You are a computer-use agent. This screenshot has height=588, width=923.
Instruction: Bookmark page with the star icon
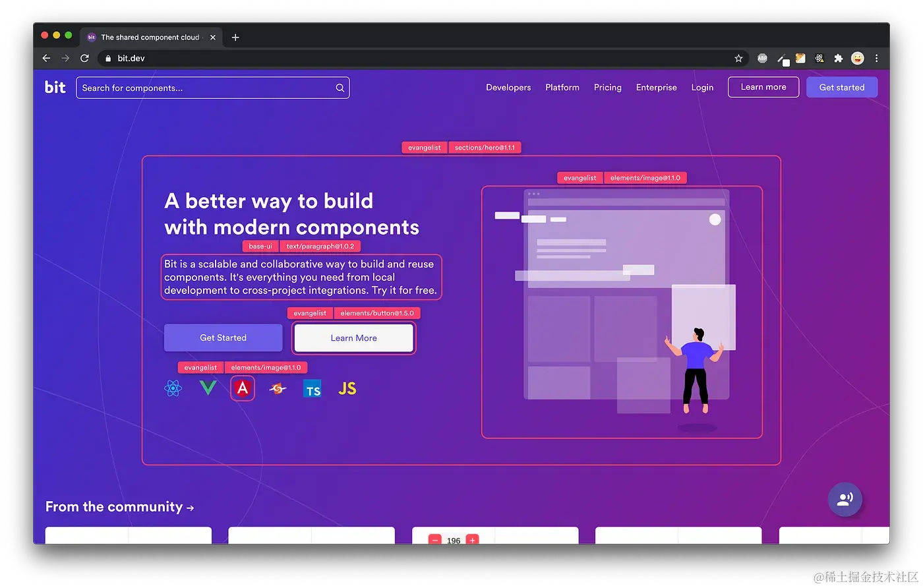click(738, 58)
